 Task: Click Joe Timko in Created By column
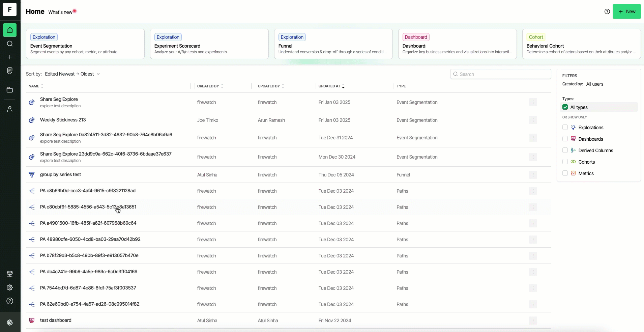coord(208,120)
